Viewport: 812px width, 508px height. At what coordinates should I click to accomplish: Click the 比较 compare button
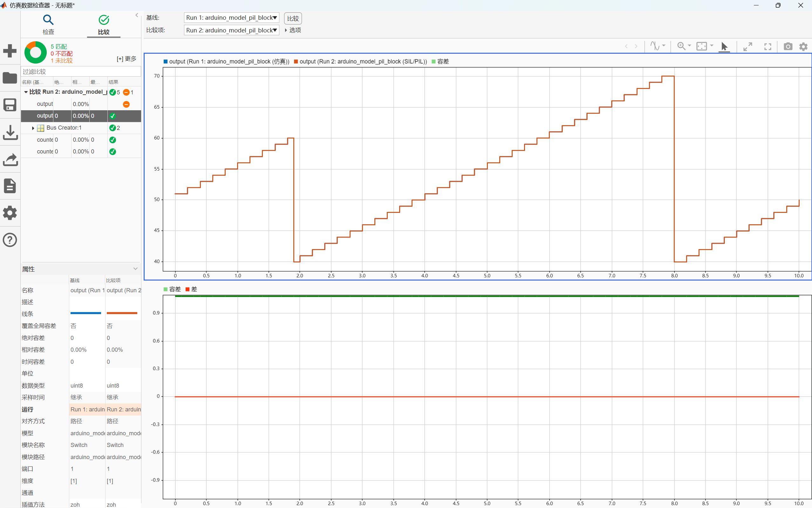(x=293, y=18)
